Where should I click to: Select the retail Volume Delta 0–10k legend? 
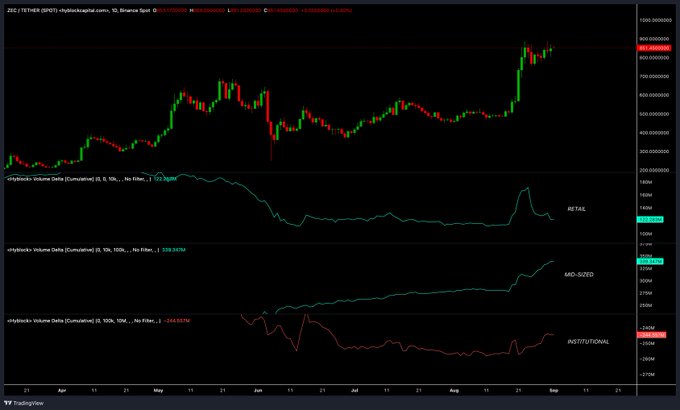[x=79, y=179]
